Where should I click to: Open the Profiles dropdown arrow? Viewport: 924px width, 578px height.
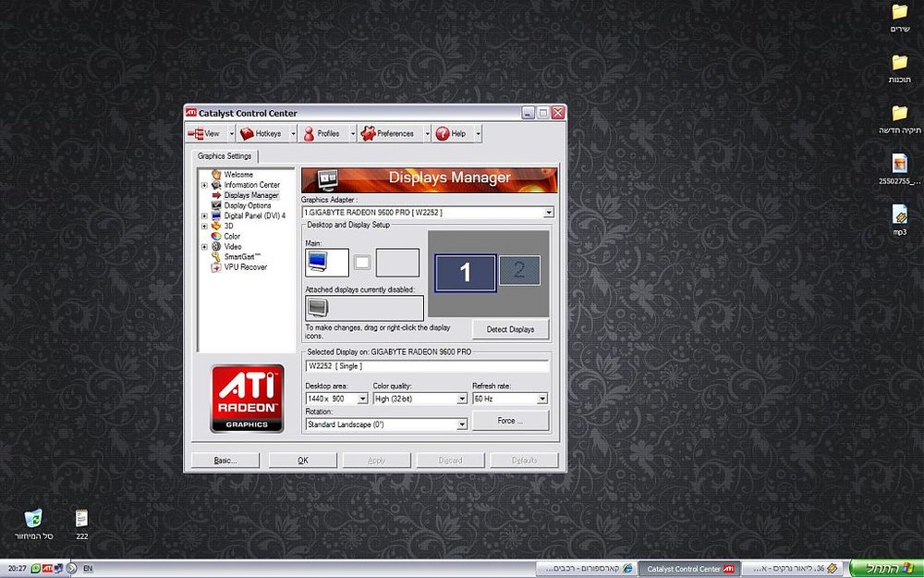coord(353,134)
